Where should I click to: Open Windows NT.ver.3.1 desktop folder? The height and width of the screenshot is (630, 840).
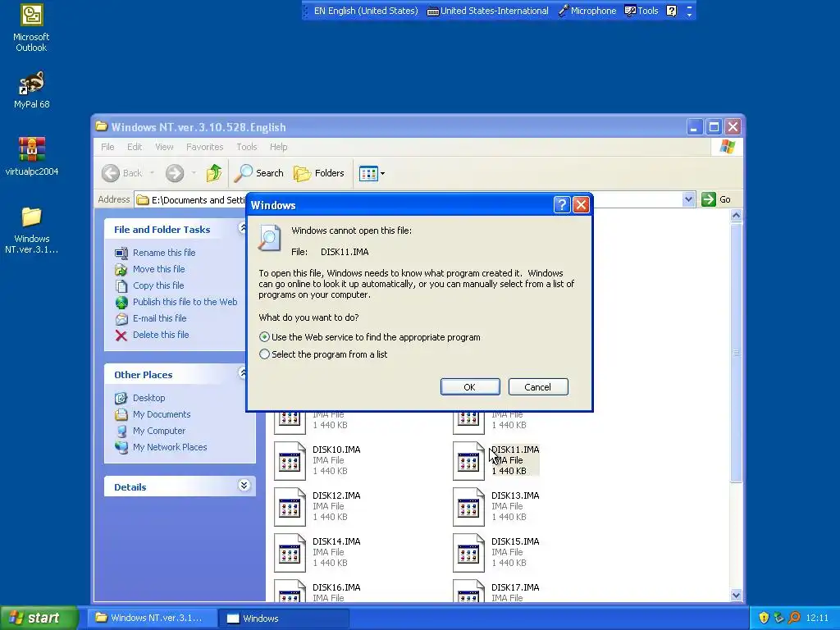32,231
